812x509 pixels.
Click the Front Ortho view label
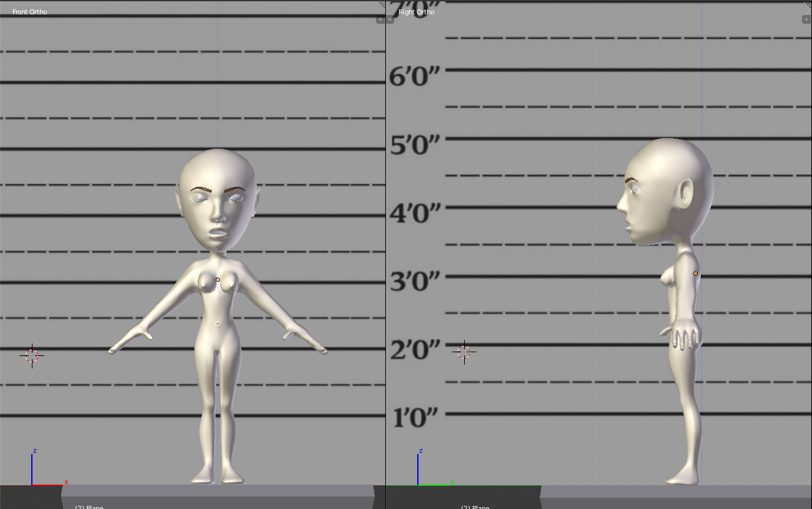click(29, 12)
